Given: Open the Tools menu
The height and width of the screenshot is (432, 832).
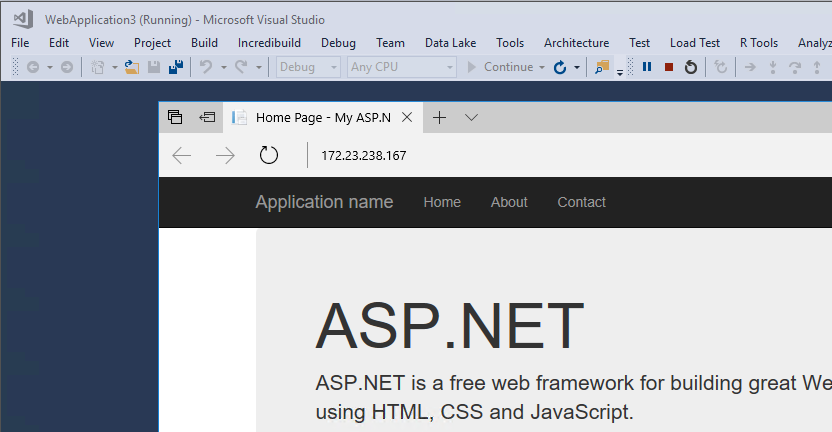Looking at the screenshot, I should [x=510, y=43].
